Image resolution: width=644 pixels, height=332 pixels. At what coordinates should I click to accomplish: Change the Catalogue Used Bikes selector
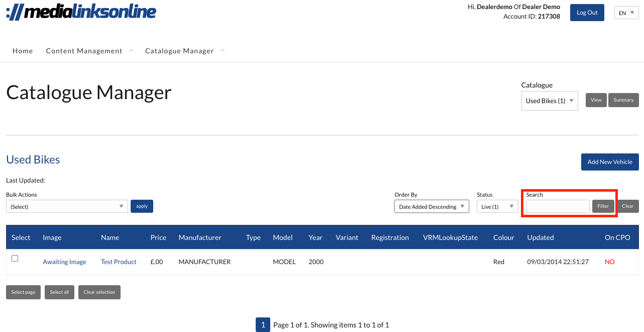pos(550,101)
